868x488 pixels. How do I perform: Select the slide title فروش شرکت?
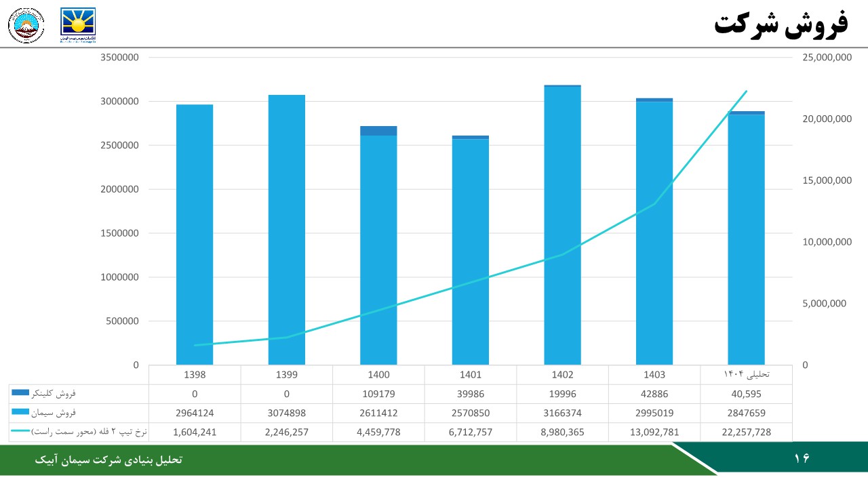pos(781,24)
